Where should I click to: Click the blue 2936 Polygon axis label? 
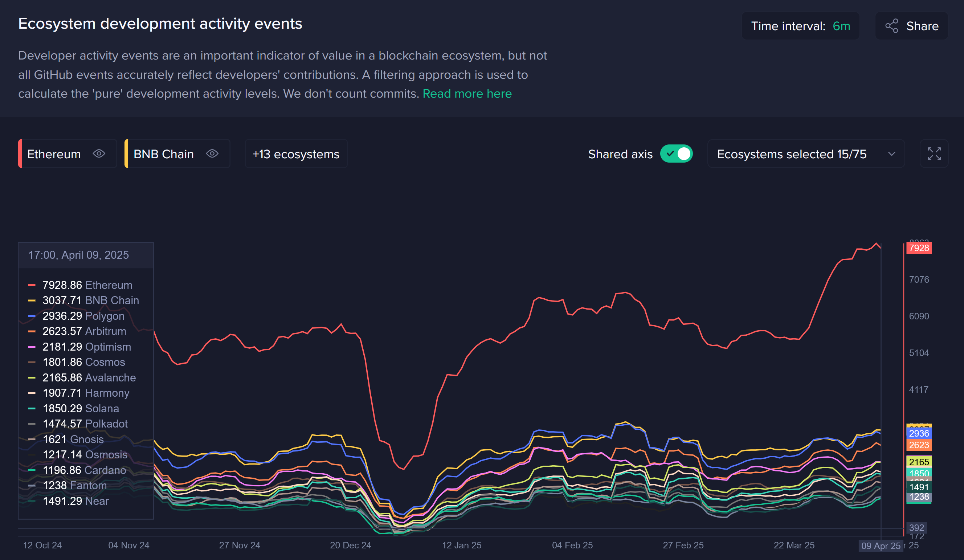[x=919, y=433]
